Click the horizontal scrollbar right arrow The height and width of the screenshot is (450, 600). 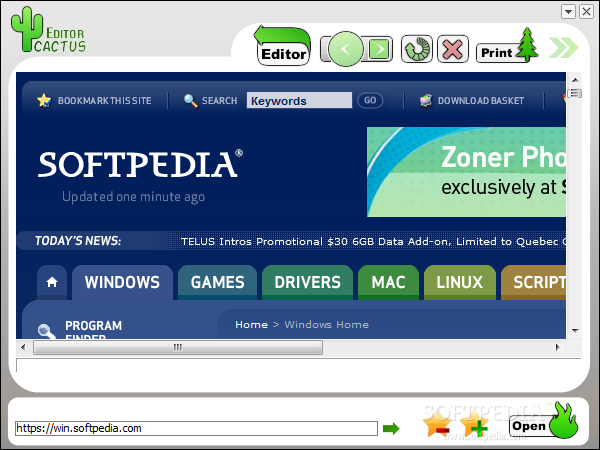(x=557, y=347)
